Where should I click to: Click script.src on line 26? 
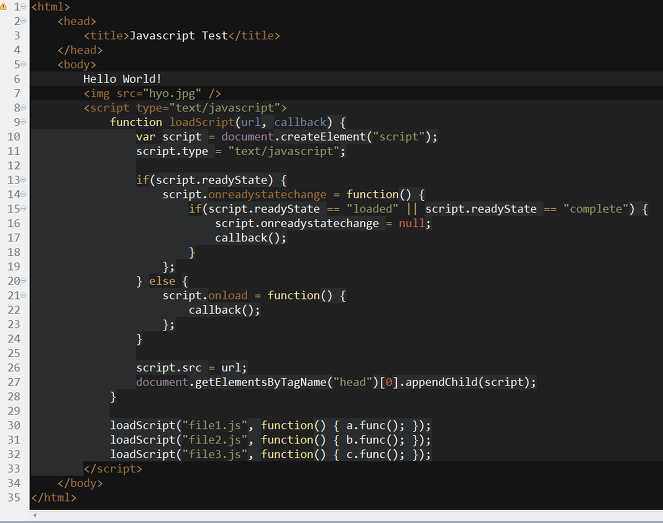pos(169,368)
